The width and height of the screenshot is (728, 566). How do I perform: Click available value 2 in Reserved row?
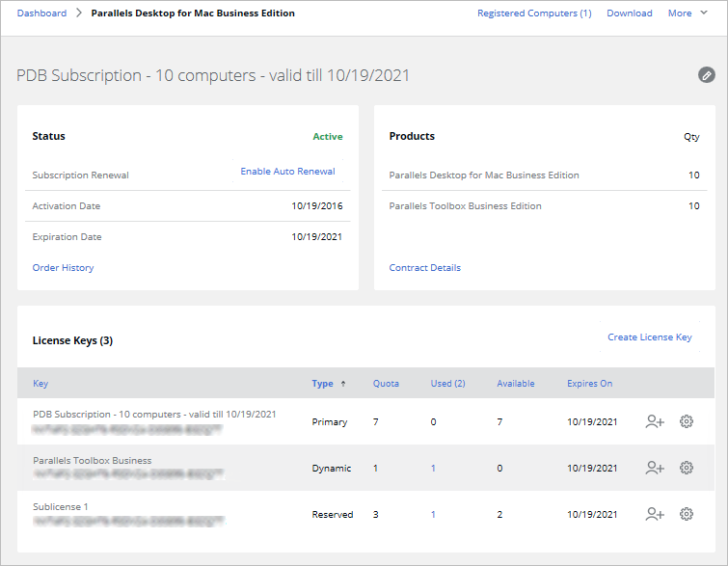pos(499,515)
